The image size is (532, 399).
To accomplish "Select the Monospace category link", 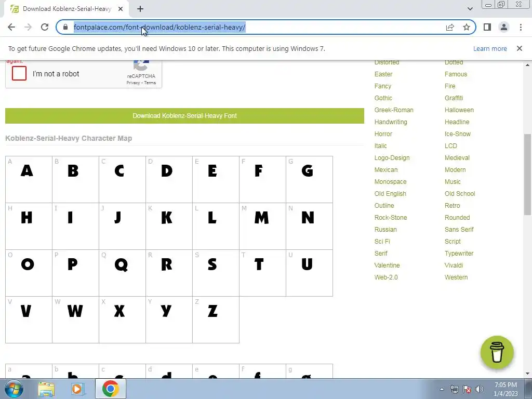I will (390, 182).
